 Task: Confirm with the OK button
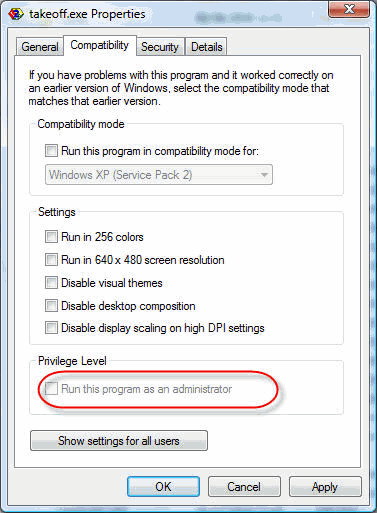pyautogui.click(x=163, y=487)
